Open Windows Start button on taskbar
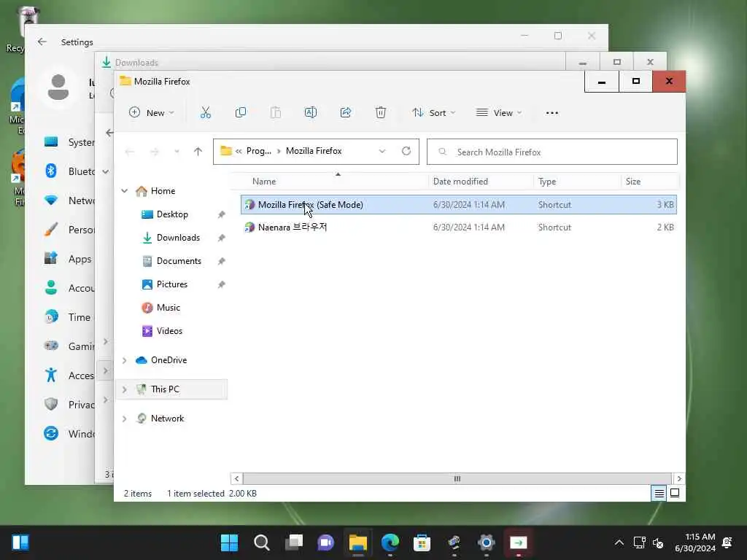Screen dimensions: 747x560 pos(229,542)
